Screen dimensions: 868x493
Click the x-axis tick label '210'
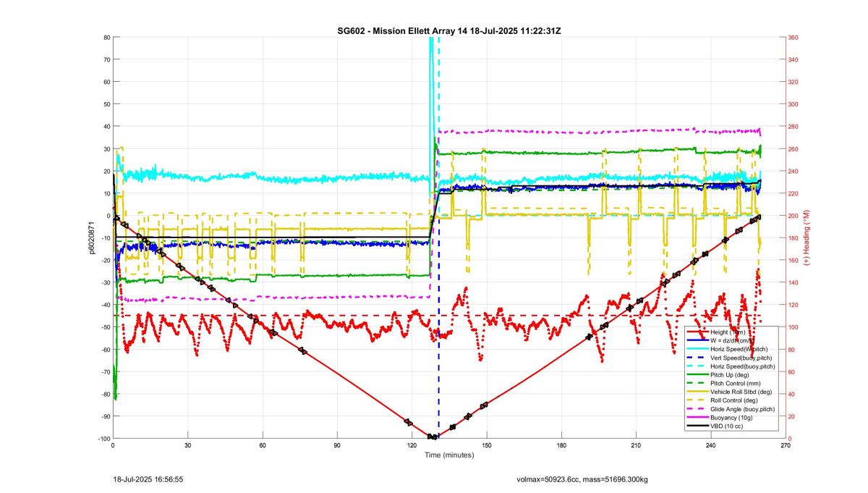coord(636,445)
